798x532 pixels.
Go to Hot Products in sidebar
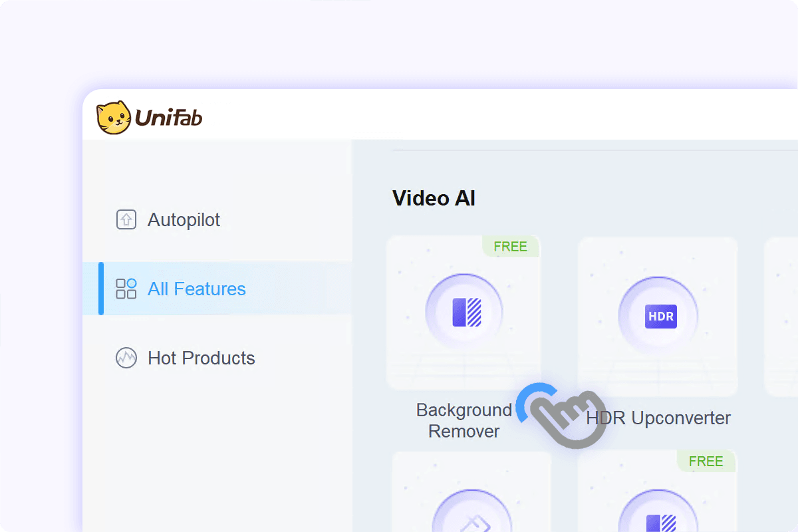201,358
